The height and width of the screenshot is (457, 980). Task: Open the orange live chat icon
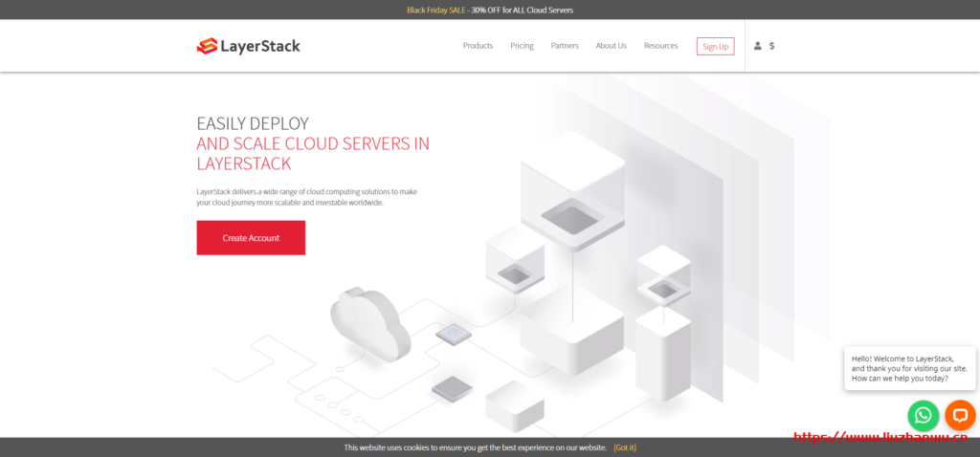point(959,415)
